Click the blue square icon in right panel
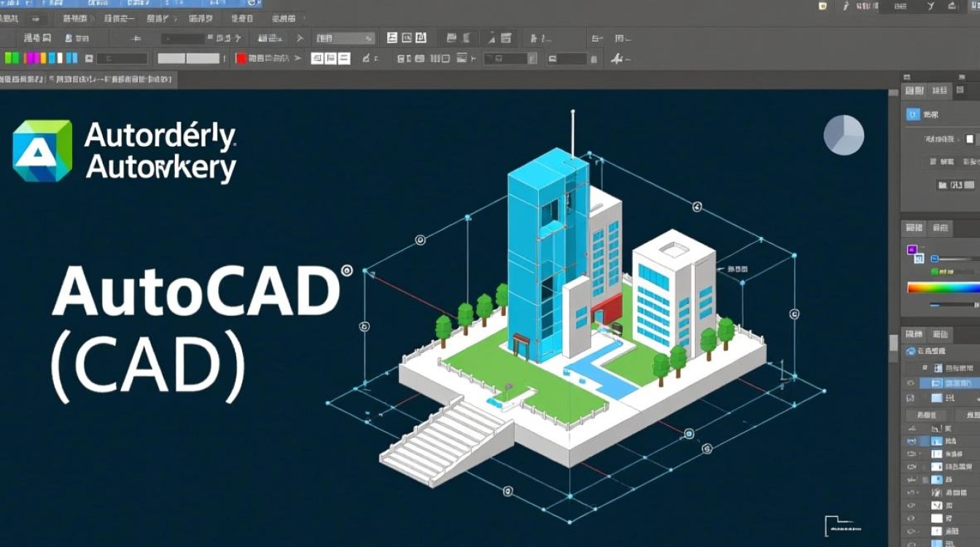980x547 pixels. click(912, 115)
